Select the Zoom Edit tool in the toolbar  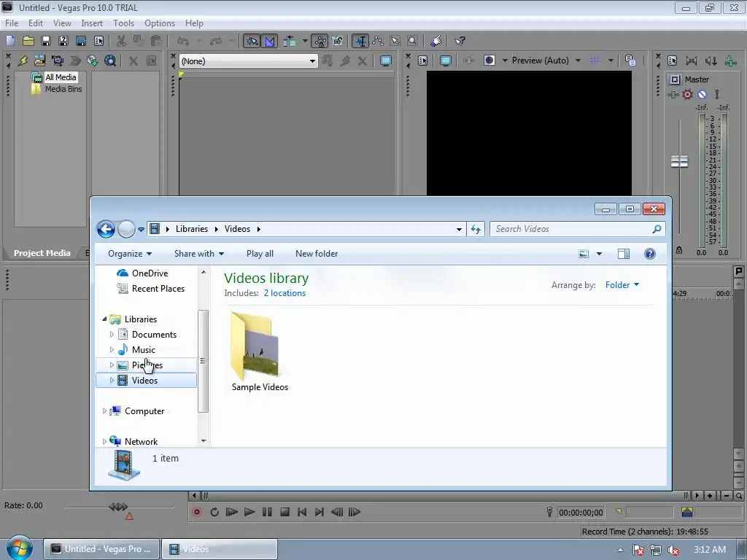point(413,41)
